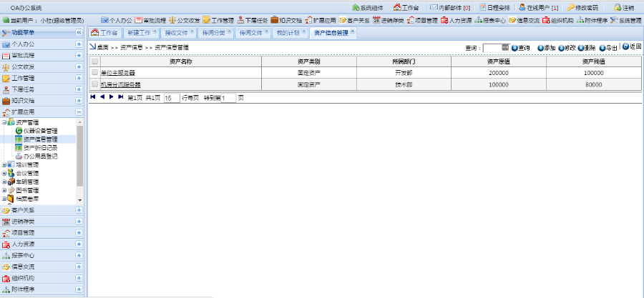Go to previous page arrow
This screenshot has width=644, height=298.
[x=102, y=96]
